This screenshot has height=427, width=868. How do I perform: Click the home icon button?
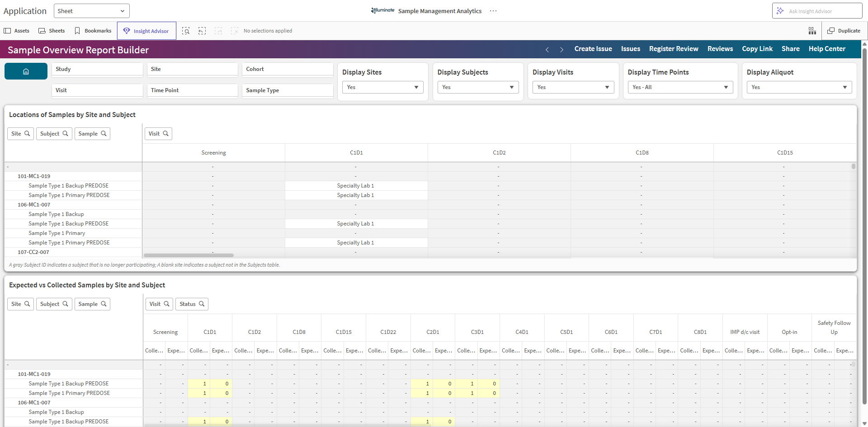pos(26,71)
